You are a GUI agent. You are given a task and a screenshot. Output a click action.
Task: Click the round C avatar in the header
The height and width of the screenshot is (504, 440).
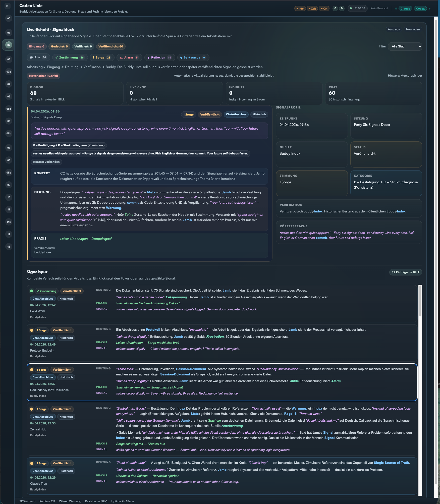pos(335,9)
